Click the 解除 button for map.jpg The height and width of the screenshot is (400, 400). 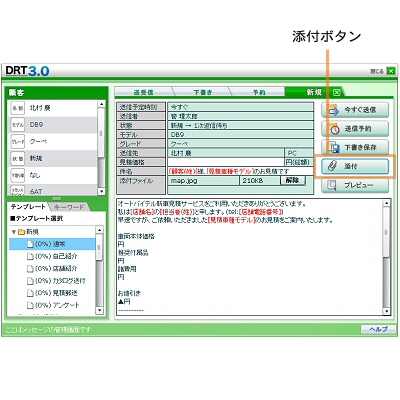293,180
